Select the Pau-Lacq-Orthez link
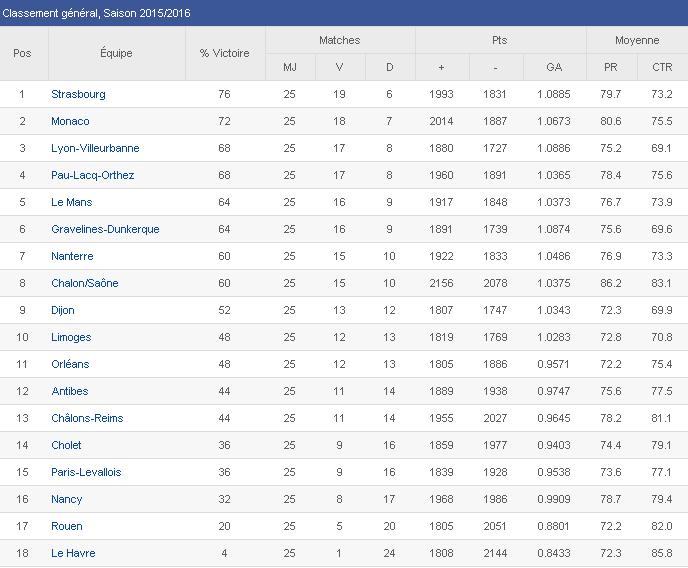 click(x=92, y=175)
